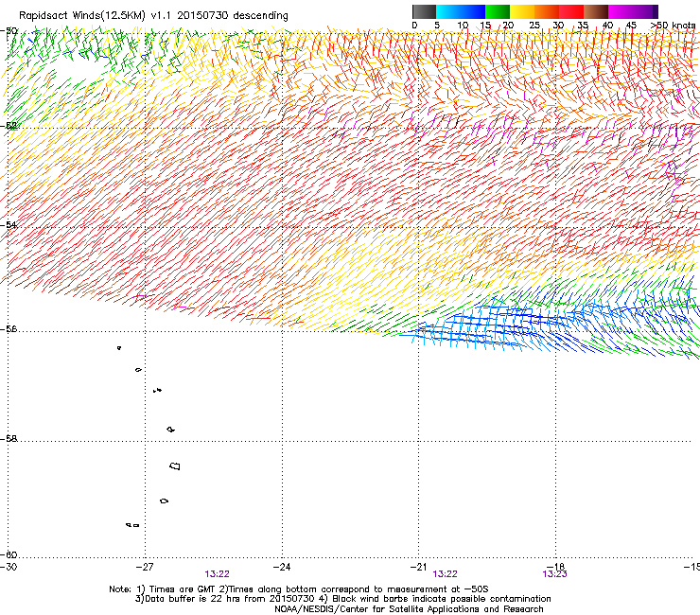Screen dimensions: 700x615
Task: Click the northernmost small island outline below -56
Action: coord(119,347)
